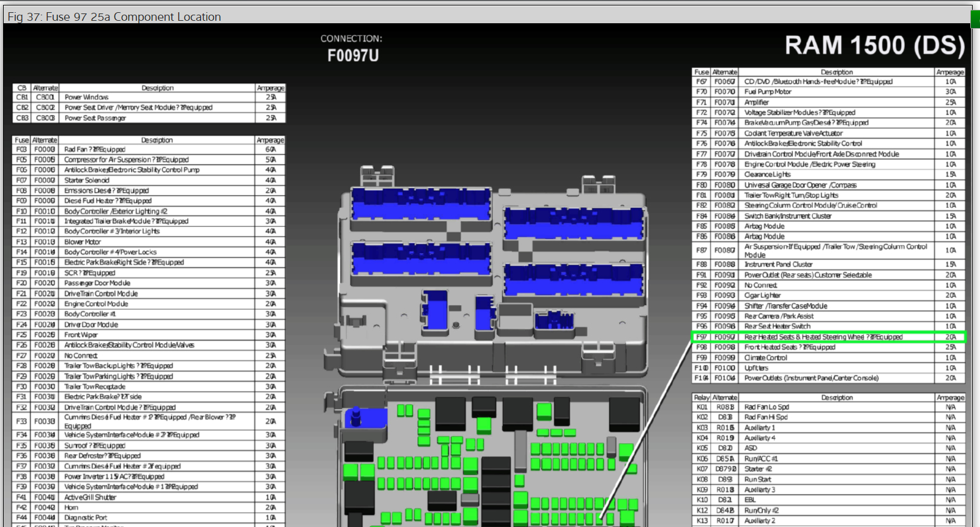Click the "RAM 1500 (DS)" heading
980x527 pixels.
[875, 46]
